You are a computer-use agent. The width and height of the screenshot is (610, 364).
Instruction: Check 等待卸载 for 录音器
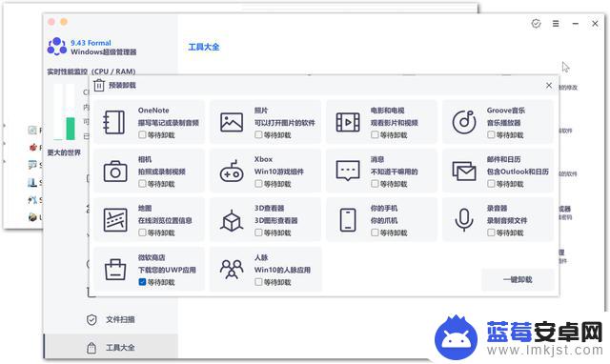point(491,233)
